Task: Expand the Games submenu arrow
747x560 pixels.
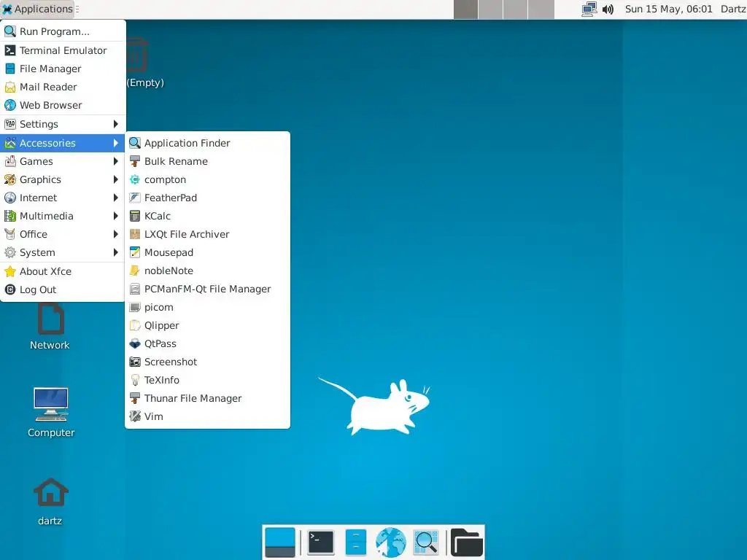Action: coord(115,161)
